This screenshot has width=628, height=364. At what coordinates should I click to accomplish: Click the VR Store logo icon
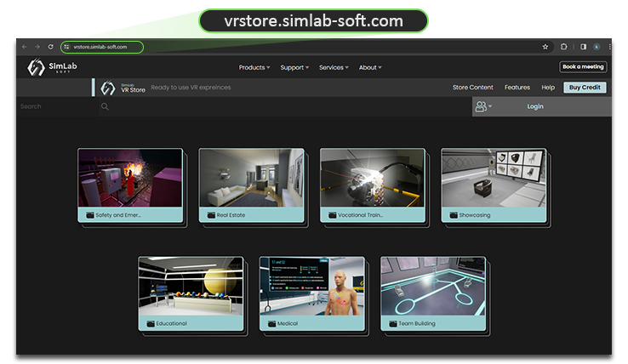[x=108, y=88]
